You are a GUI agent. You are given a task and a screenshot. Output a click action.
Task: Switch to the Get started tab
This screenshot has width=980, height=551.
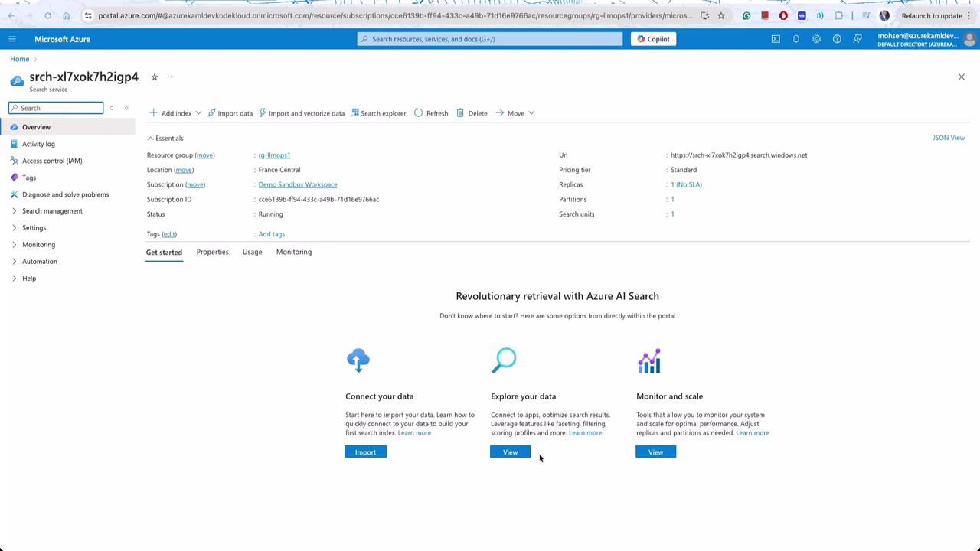(x=164, y=252)
